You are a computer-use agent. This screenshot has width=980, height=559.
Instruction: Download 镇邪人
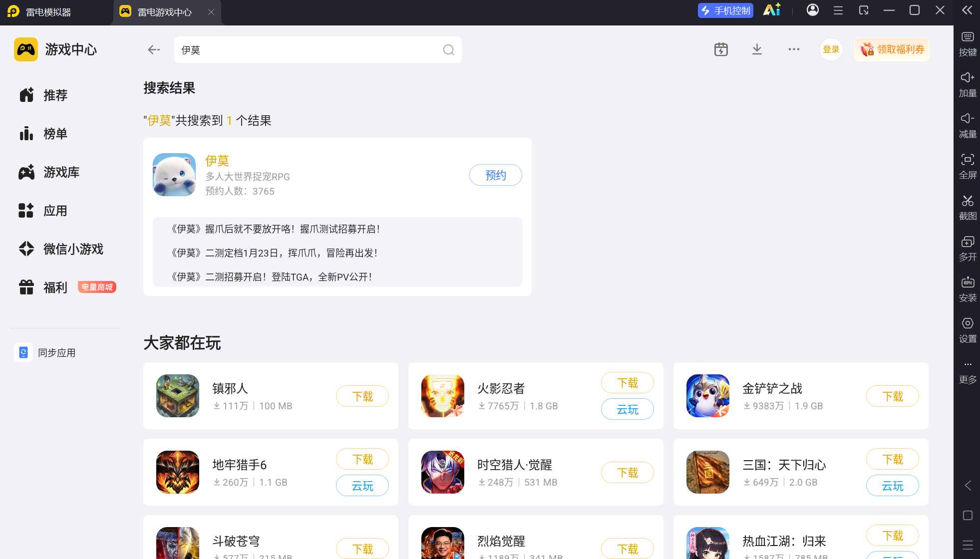[362, 396]
